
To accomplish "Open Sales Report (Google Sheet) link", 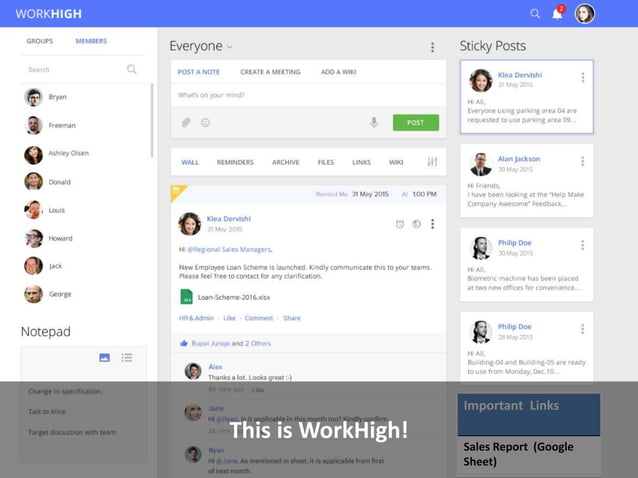I will 519,454.
